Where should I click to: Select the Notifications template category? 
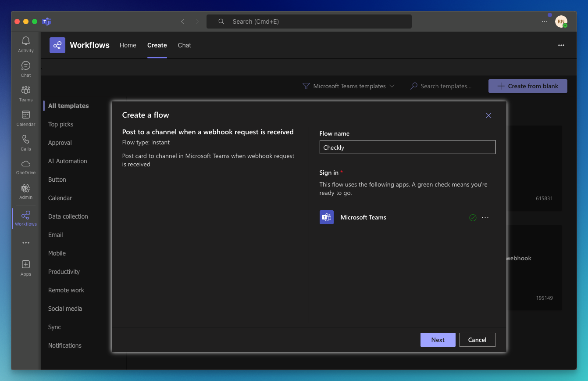64,345
